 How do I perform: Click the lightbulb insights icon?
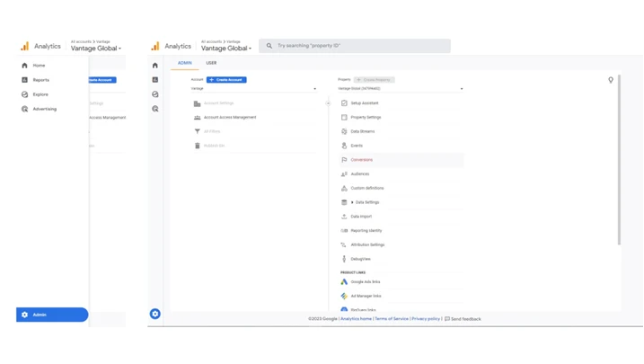(x=611, y=80)
